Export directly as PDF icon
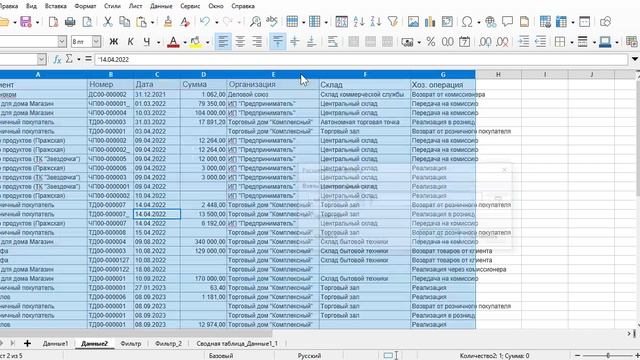The image size is (640, 360). (x=53, y=22)
